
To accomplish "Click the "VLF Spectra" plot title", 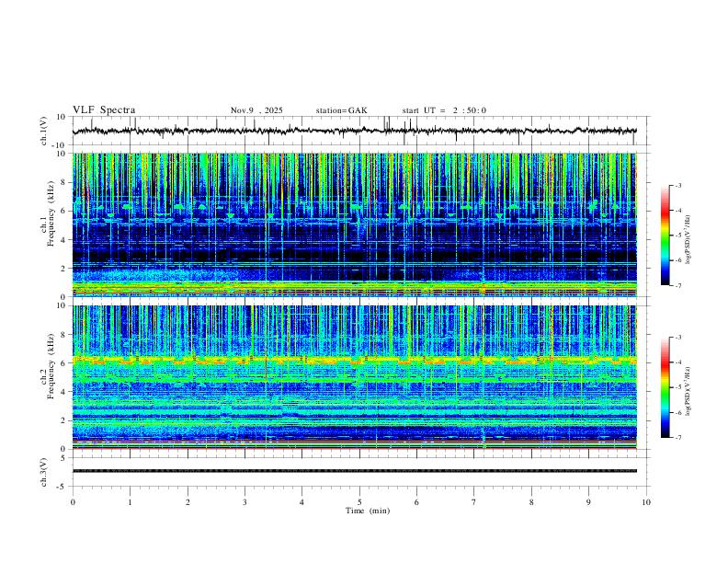I will coord(104,109).
